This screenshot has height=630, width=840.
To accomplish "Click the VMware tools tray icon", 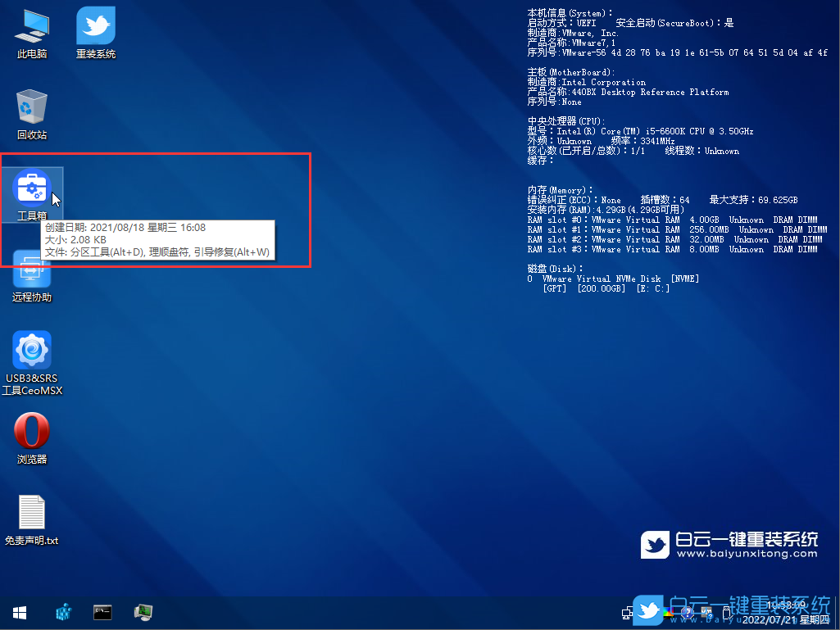I will pos(706,612).
